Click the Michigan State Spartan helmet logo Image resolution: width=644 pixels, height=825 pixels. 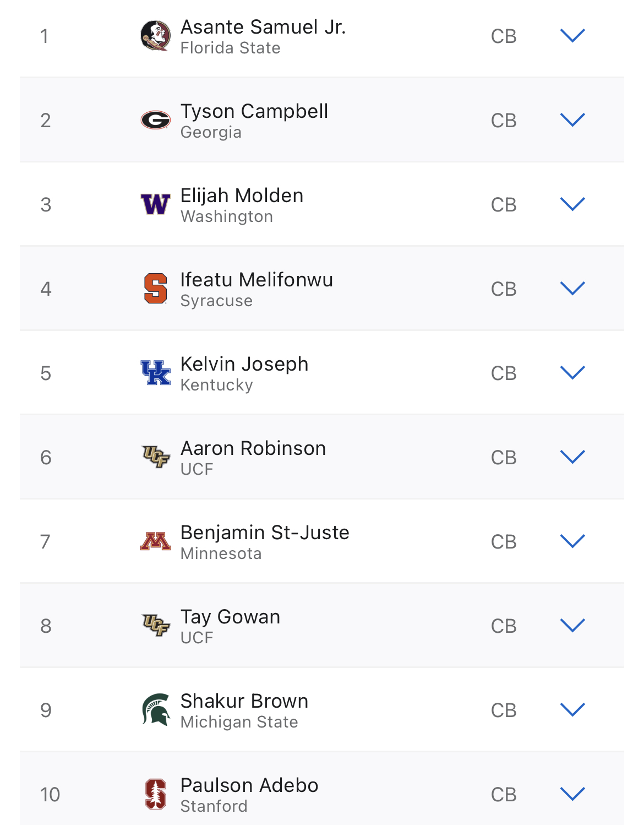155,709
